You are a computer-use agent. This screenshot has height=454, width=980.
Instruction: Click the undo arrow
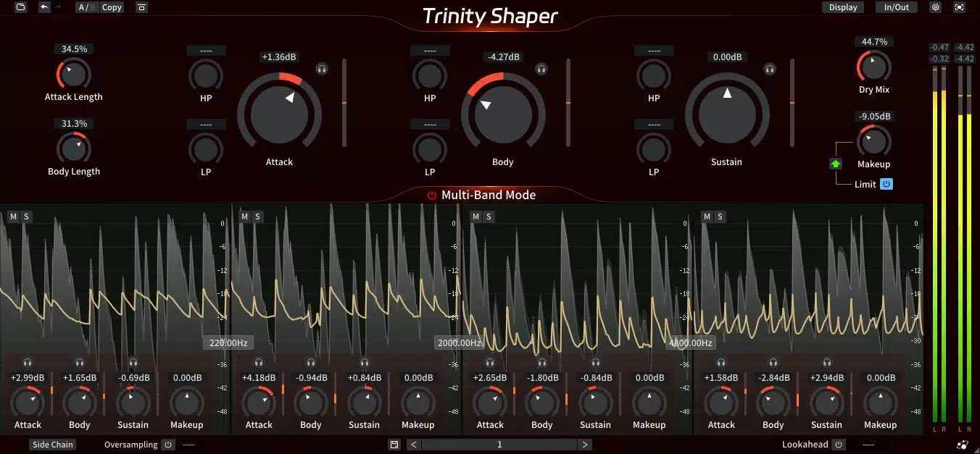(x=45, y=7)
